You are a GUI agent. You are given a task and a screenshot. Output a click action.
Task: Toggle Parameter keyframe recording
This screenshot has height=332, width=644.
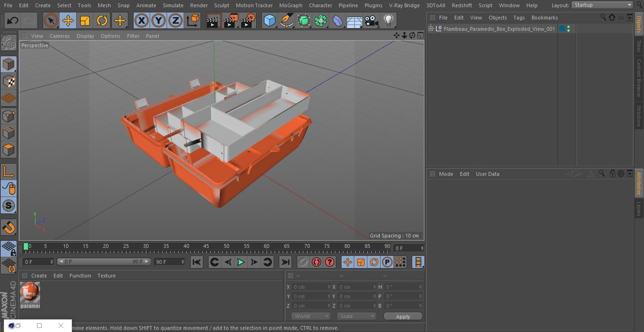pyautogui.click(x=387, y=262)
